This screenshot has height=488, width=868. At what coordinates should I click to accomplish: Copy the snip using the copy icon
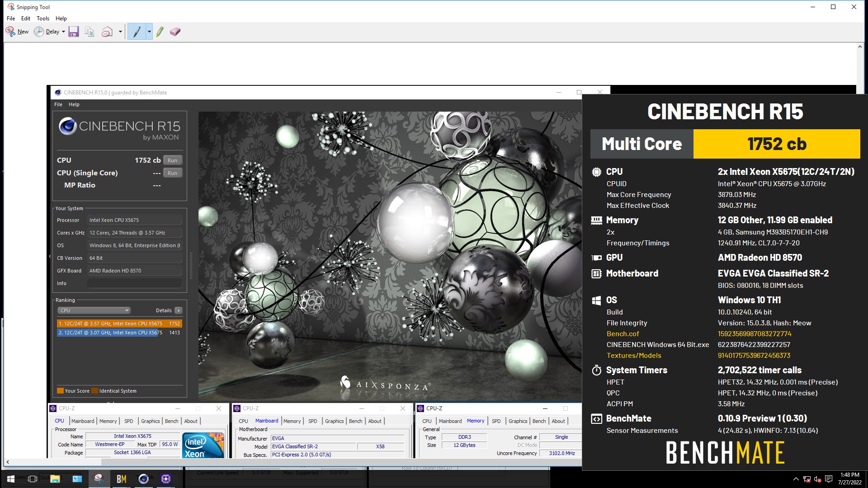[90, 32]
